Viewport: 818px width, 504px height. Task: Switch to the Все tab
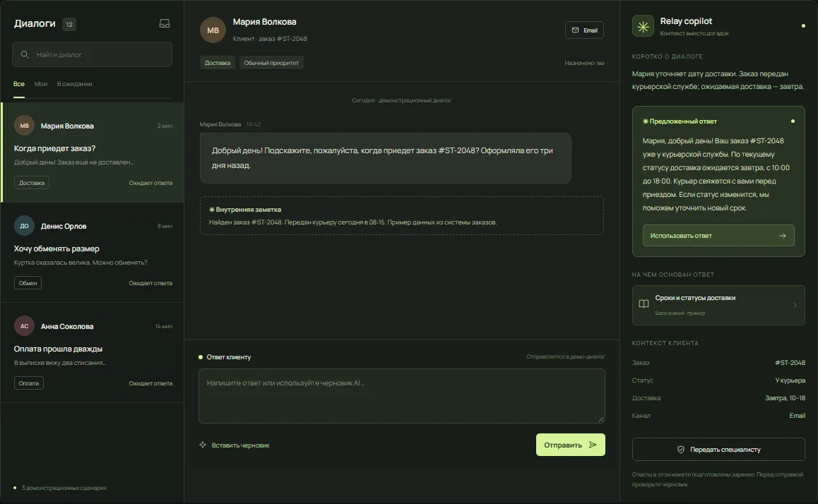tap(19, 84)
